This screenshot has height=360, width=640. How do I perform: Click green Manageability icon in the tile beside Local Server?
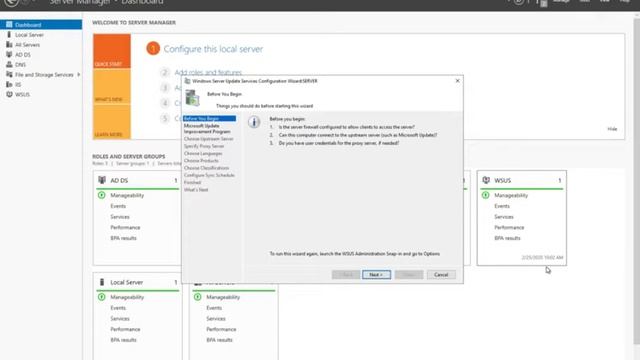coord(198,297)
